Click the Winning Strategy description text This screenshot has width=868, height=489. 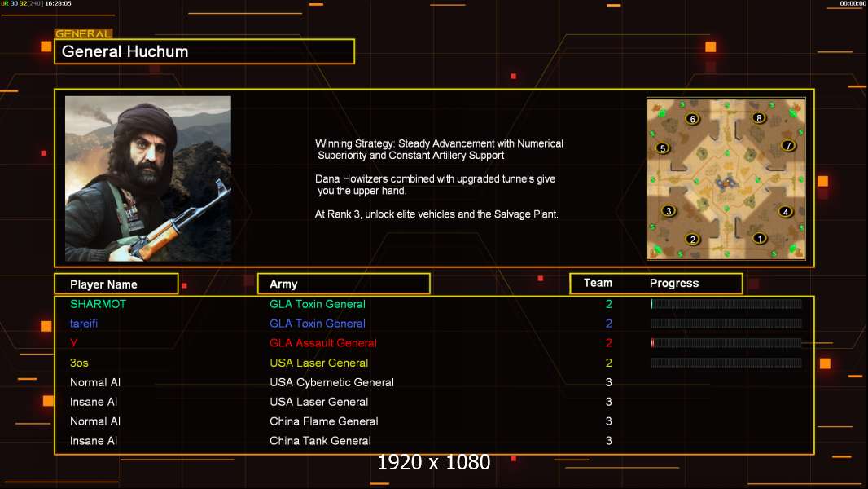(x=439, y=149)
